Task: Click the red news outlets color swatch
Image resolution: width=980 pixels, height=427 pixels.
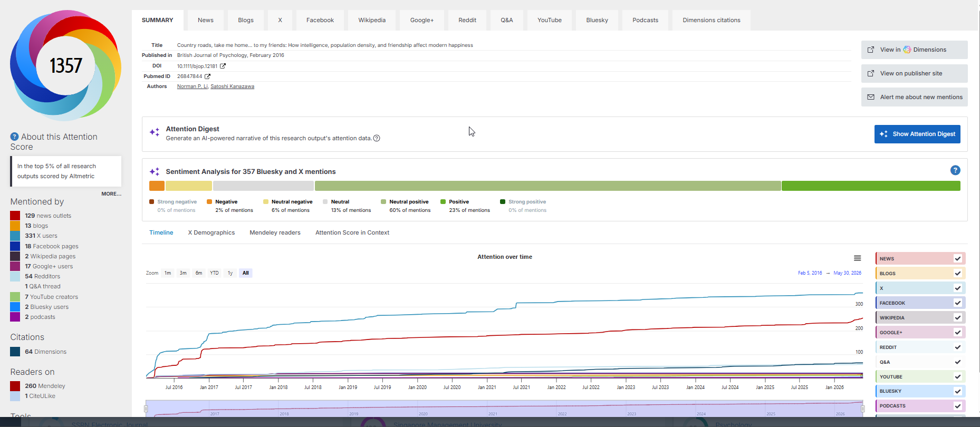Action: (x=15, y=216)
